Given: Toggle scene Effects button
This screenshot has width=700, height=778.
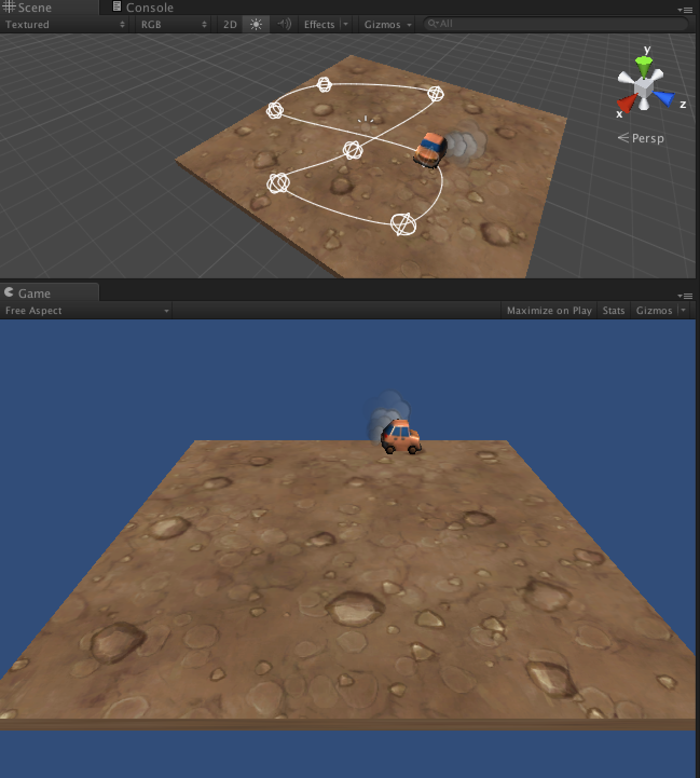Looking at the screenshot, I should pyautogui.click(x=319, y=24).
